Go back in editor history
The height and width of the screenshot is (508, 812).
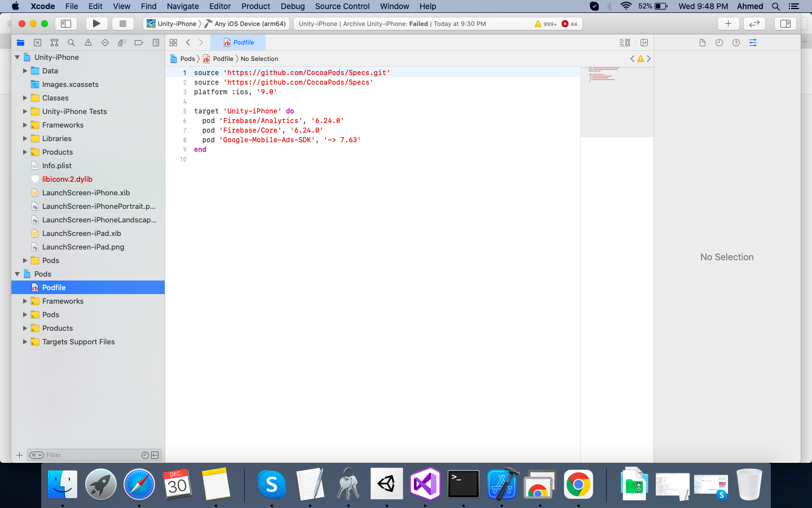[188, 42]
